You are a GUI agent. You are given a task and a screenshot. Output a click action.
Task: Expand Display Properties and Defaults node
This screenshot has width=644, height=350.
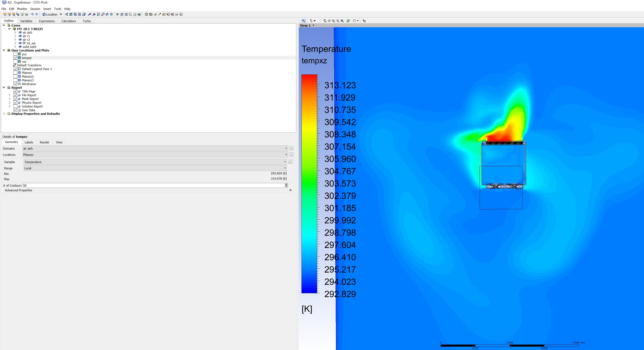click(4, 114)
